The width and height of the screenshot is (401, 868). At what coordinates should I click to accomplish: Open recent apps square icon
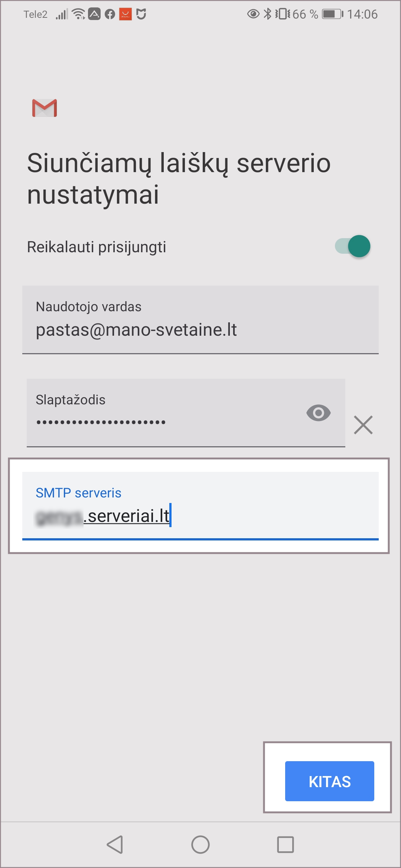tap(286, 845)
